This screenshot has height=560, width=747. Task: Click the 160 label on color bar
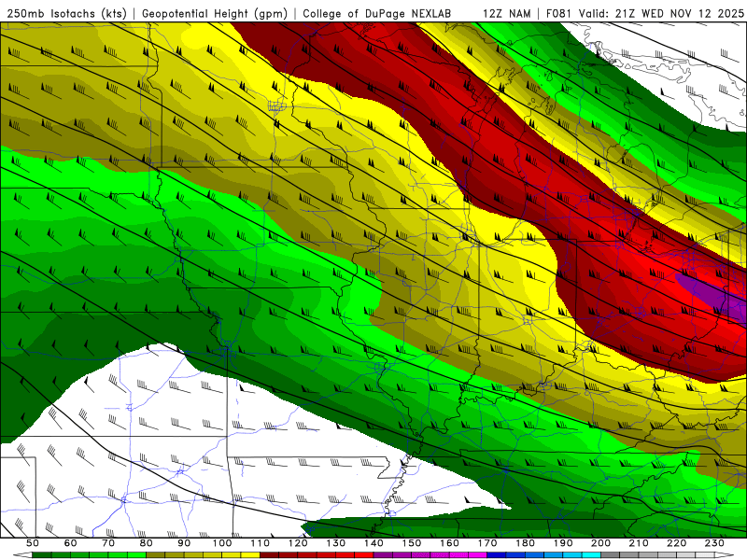click(449, 543)
